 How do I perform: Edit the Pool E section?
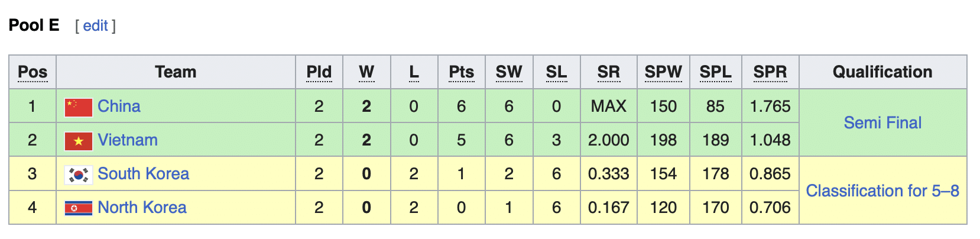point(95,26)
